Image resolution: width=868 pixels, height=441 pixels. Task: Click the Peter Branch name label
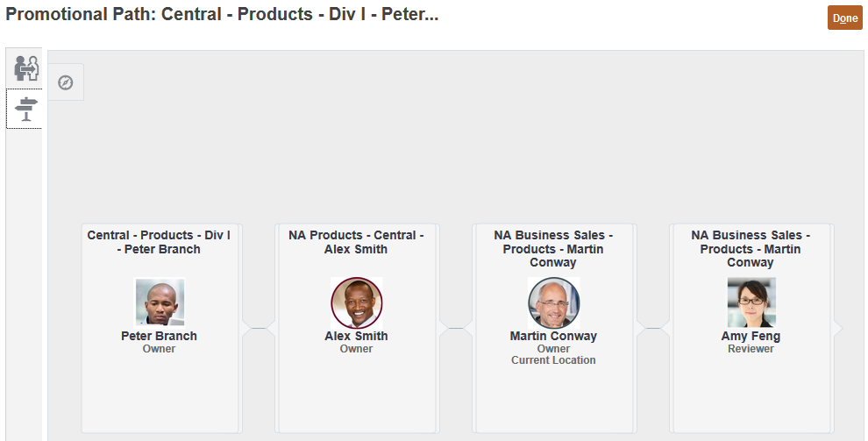click(159, 336)
